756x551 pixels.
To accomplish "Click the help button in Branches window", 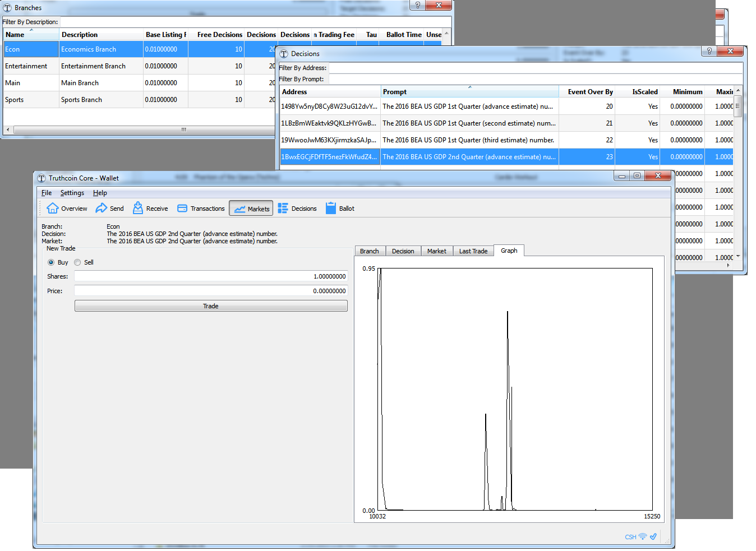I will 417,5.
